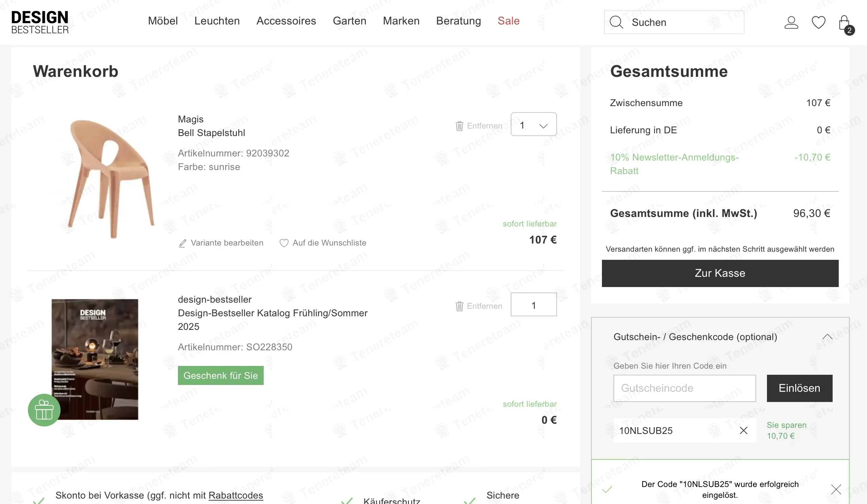Click Variante bearbeiten link
Screen dimensions: 867x504
click(227, 243)
